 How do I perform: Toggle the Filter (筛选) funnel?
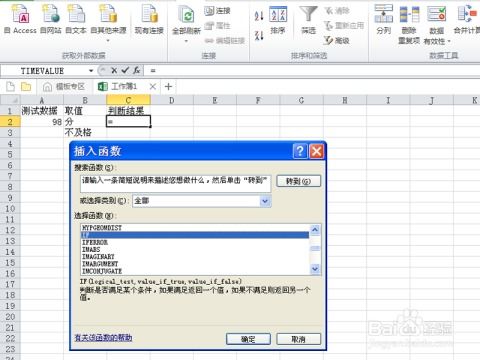pyautogui.click(x=308, y=20)
